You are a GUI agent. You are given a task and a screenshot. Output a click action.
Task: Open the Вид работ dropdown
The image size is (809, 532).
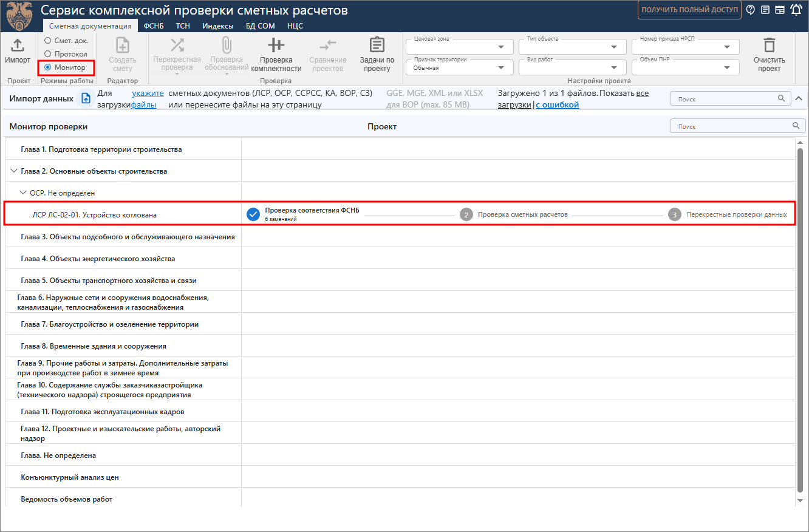tap(573, 67)
